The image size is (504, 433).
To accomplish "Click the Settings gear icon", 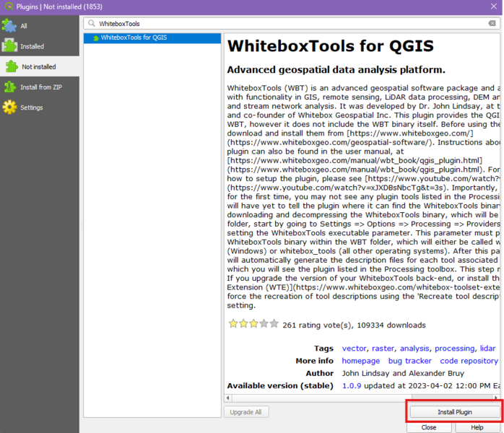I will click(x=9, y=108).
